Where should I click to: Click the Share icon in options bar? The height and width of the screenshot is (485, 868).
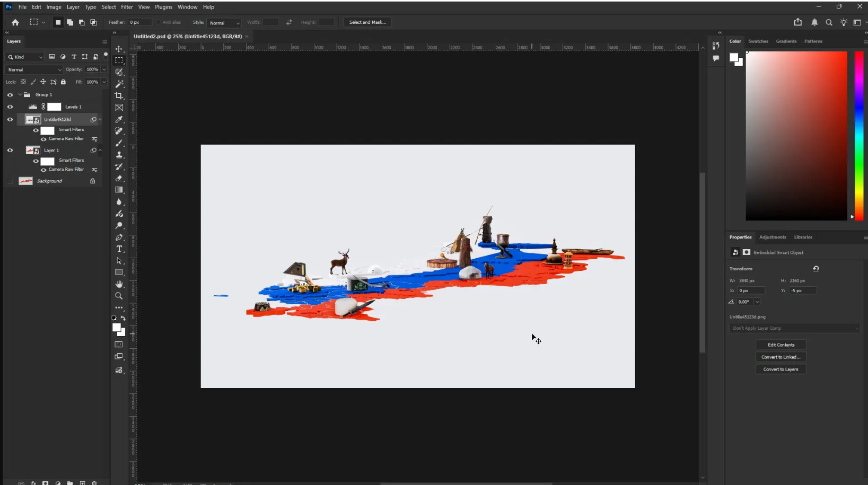pyautogui.click(x=797, y=22)
